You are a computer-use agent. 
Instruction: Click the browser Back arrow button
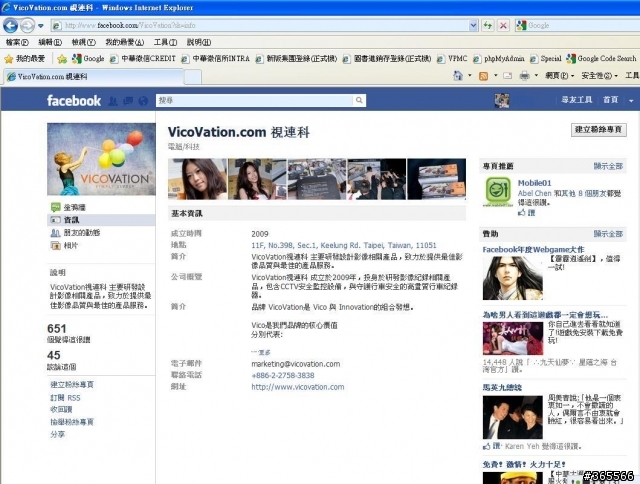point(11,26)
